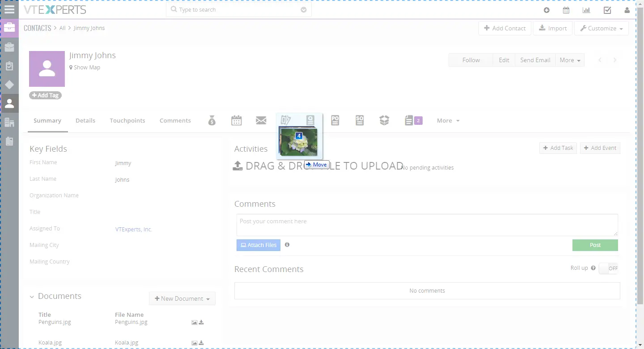Screen dimensions: 644x349
Task: Toggle the Roll up switch
Action: click(x=608, y=268)
